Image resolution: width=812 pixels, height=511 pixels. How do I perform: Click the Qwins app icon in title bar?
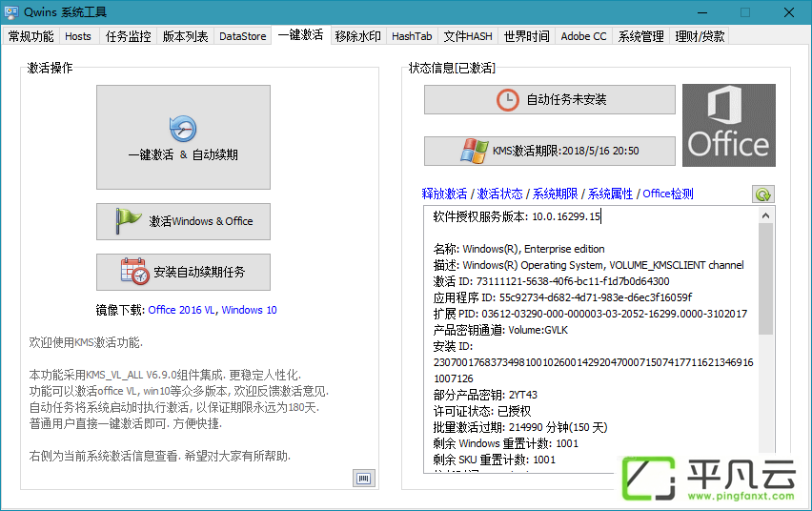[11, 12]
